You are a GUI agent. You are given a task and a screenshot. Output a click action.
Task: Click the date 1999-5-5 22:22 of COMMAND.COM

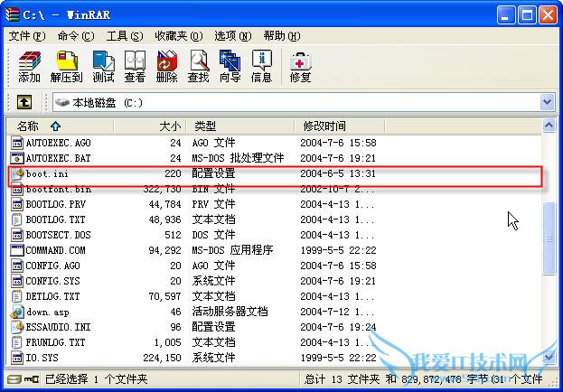(x=338, y=250)
